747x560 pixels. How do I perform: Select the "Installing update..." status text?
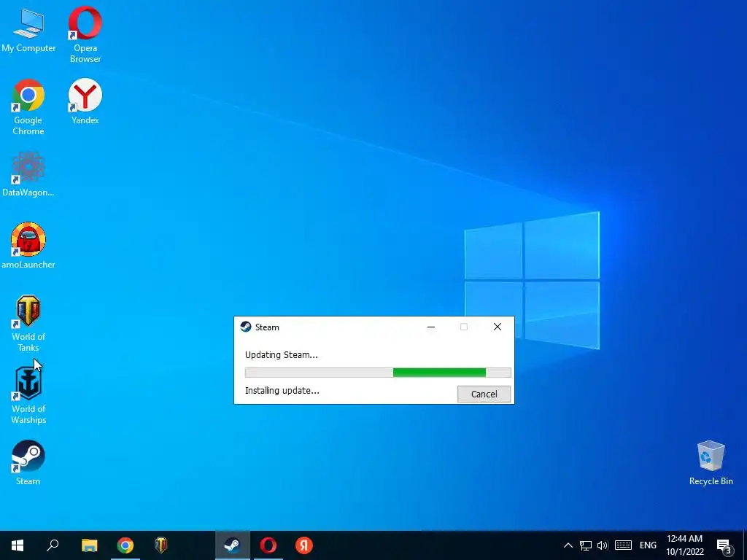282,391
